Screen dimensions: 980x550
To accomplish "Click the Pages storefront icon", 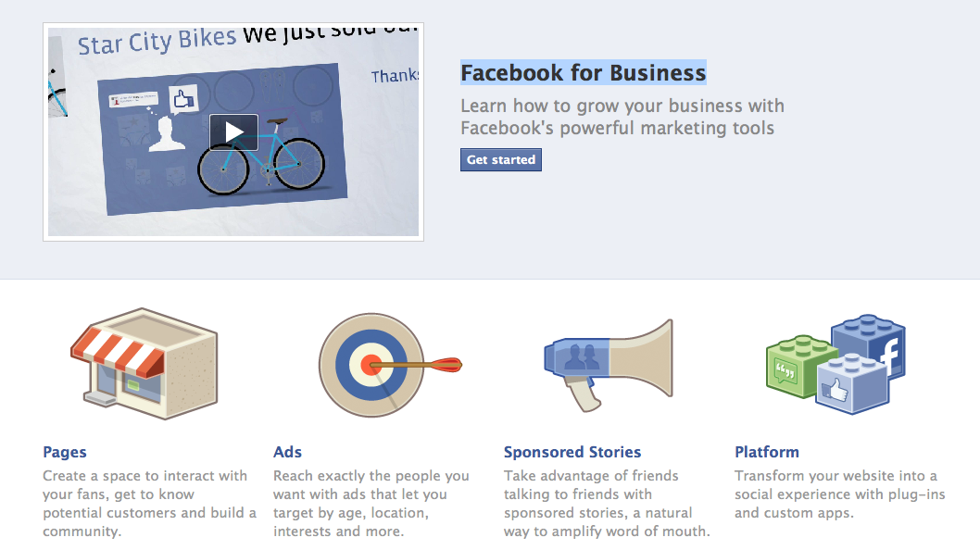I will pyautogui.click(x=144, y=363).
